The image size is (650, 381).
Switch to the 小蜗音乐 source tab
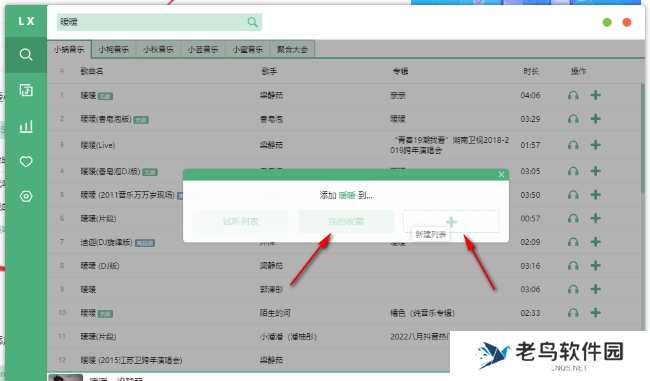pyautogui.click(x=69, y=49)
